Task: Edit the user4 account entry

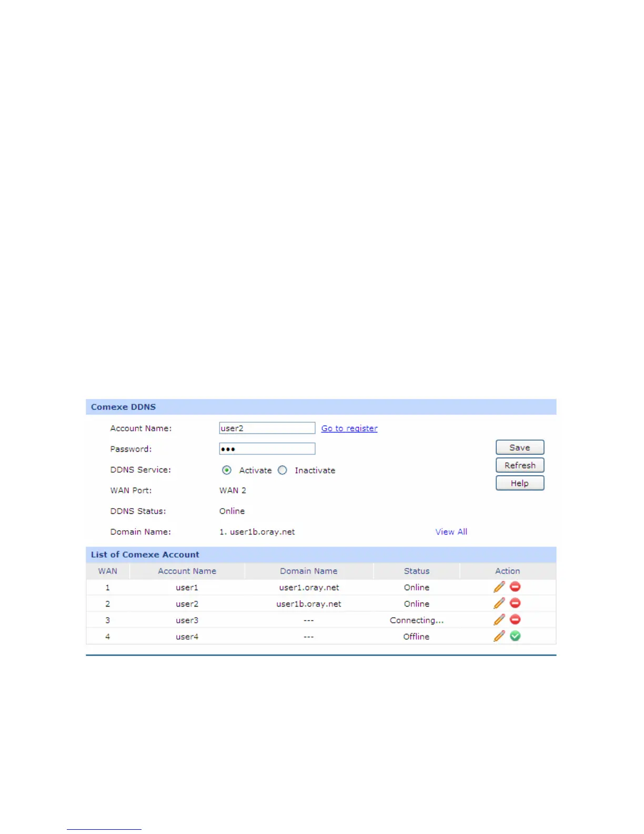Action: coord(499,636)
